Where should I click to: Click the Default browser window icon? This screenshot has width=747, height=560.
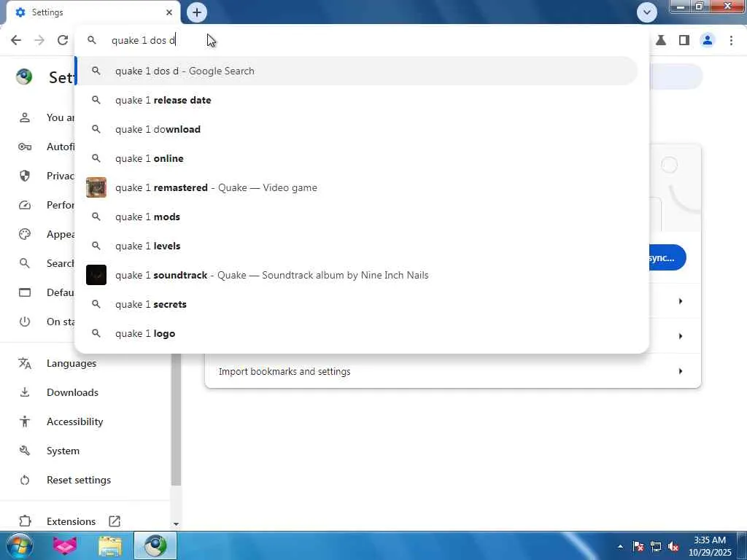tap(25, 292)
